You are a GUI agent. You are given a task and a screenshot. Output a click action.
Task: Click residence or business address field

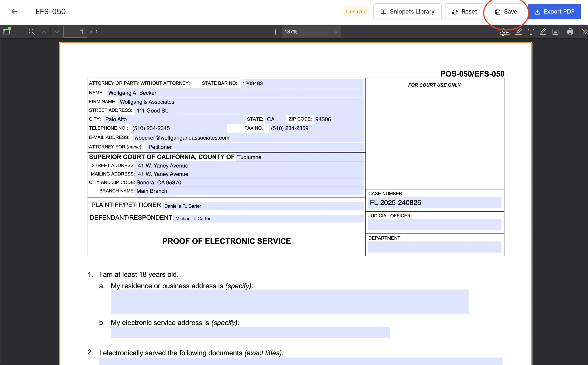(290, 302)
